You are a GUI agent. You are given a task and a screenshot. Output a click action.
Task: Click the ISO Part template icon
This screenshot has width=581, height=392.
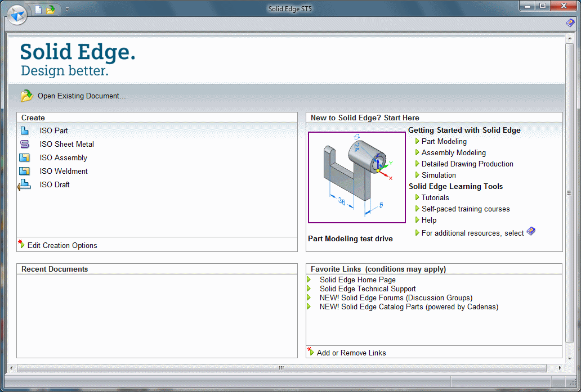(x=24, y=130)
